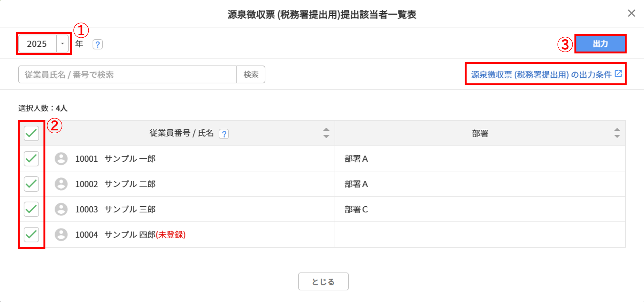Screen dimensions: 644x302
Task: Open the 2025 year dropdown
Action: click(62, 43)
